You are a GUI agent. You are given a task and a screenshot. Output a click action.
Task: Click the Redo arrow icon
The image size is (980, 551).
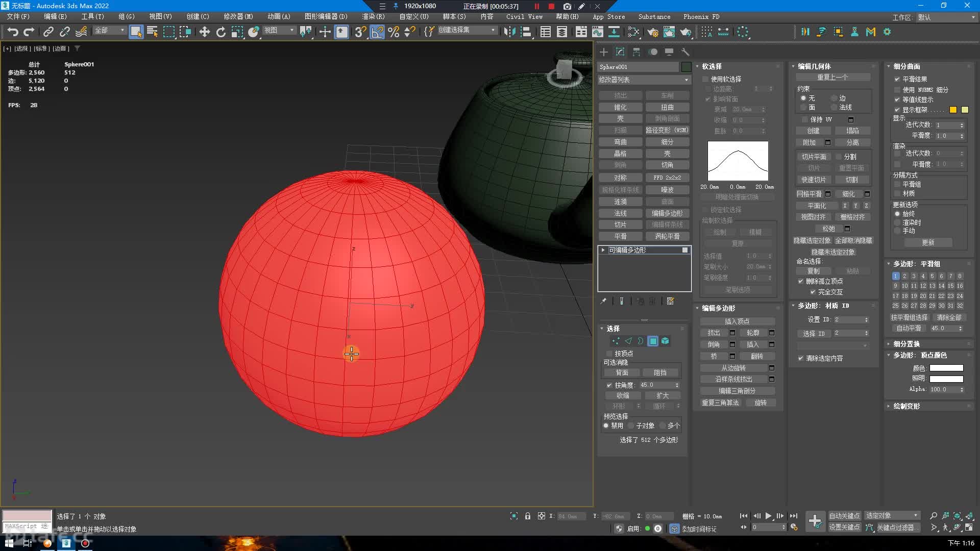[x=29, y=32]
